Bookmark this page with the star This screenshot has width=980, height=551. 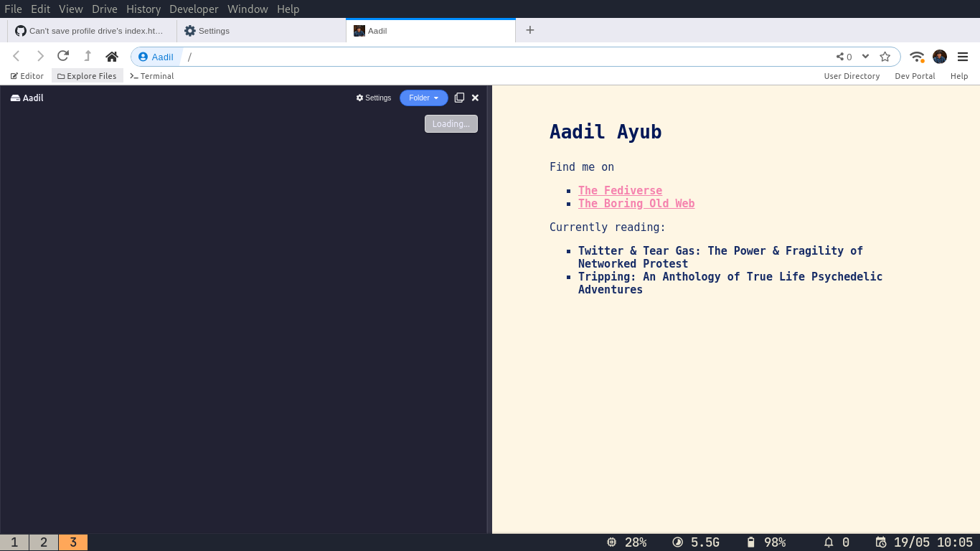tap(885, 56)
